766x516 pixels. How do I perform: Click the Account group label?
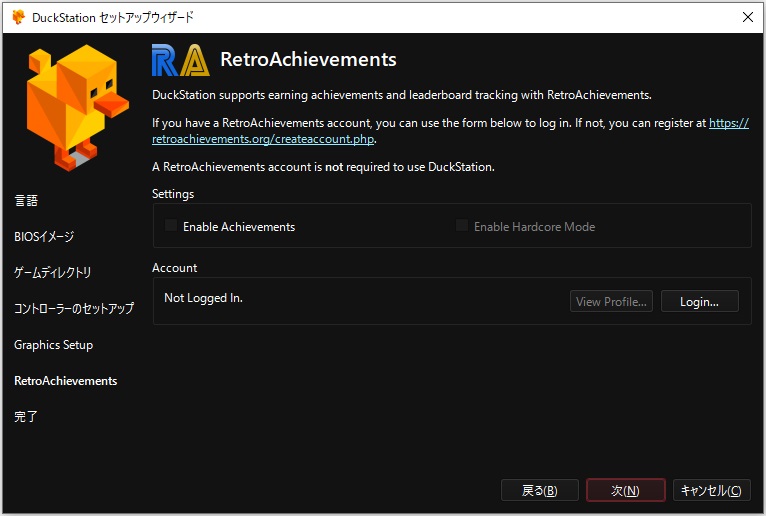[174, 268]
